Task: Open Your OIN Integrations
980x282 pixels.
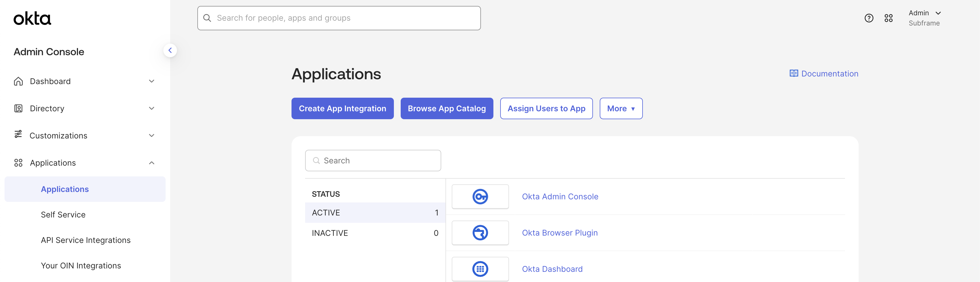Action: pyautogui.click(x=81, y=265)
